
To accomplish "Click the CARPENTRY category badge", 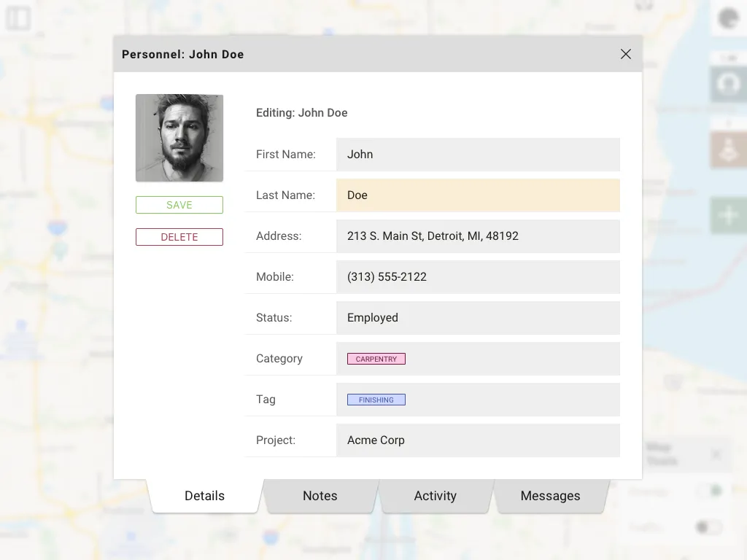I will 376,359.
